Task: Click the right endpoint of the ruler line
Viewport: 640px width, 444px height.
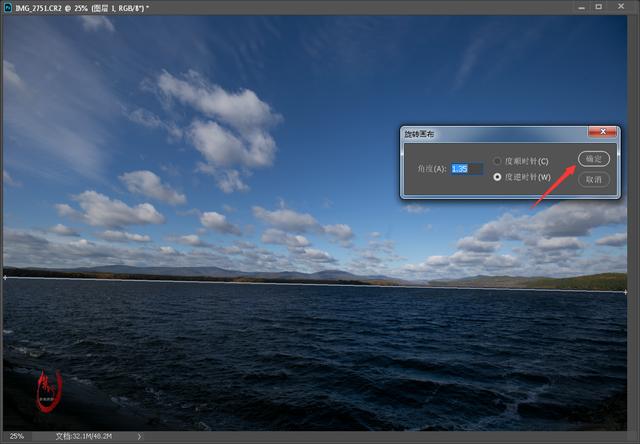Action: point(626,291)
